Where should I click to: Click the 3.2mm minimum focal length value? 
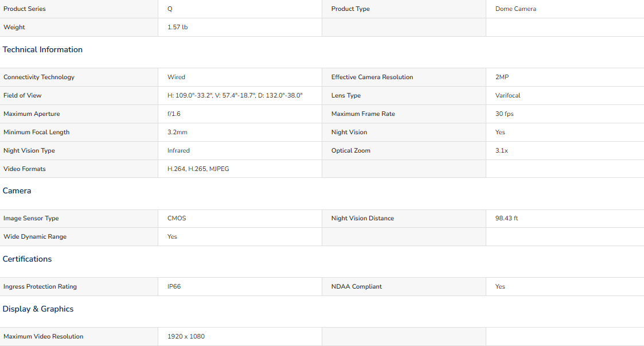point(177,133)
